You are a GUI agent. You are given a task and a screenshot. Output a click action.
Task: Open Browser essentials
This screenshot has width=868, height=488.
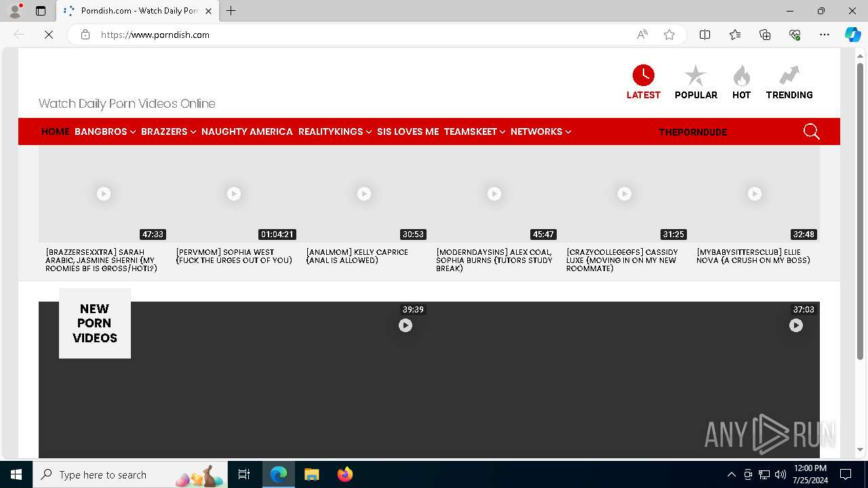click(795, 35)
